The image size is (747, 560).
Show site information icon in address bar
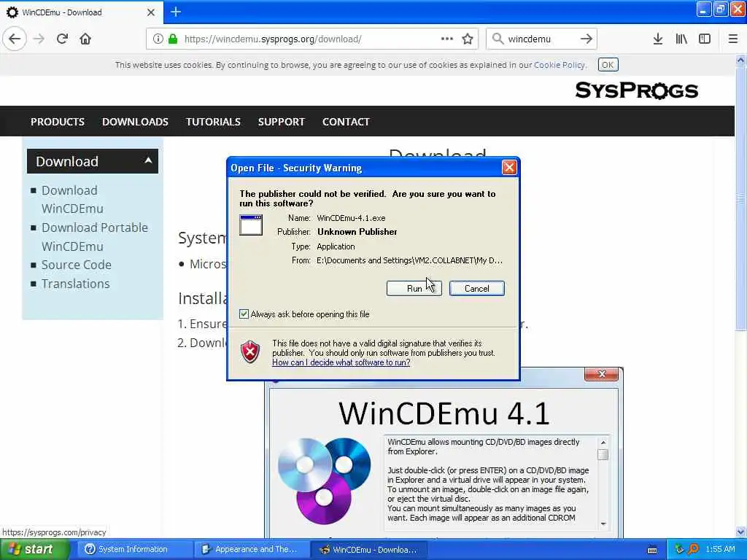click(x=158, y=39)
